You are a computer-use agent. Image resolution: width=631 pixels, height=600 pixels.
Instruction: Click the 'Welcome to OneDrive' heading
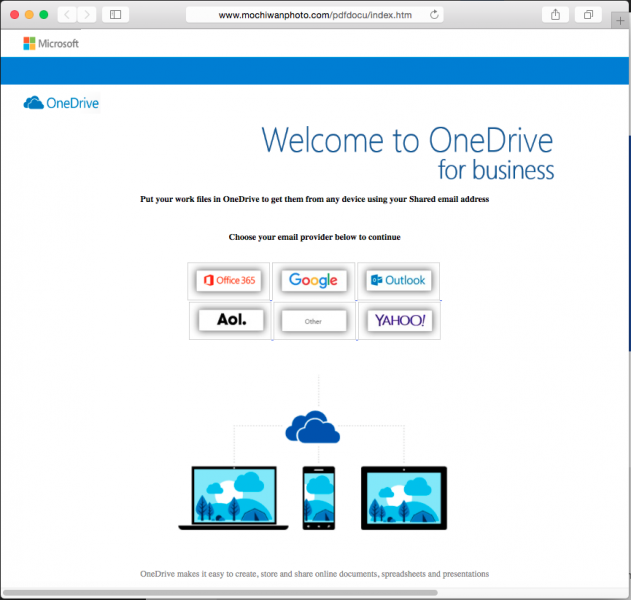[x=407, y=140]
